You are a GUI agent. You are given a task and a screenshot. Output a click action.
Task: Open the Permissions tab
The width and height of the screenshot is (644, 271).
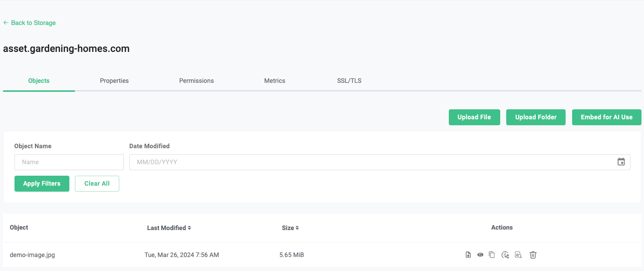pos(196,81)
